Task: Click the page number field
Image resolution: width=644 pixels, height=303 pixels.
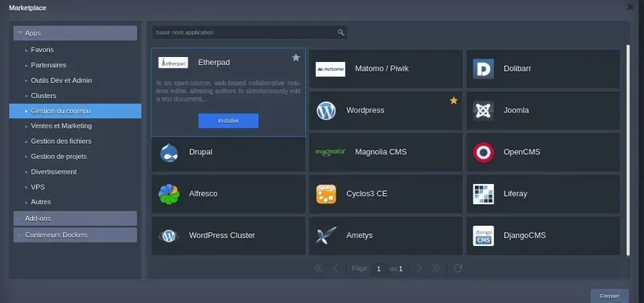Action: pos(378,269)
